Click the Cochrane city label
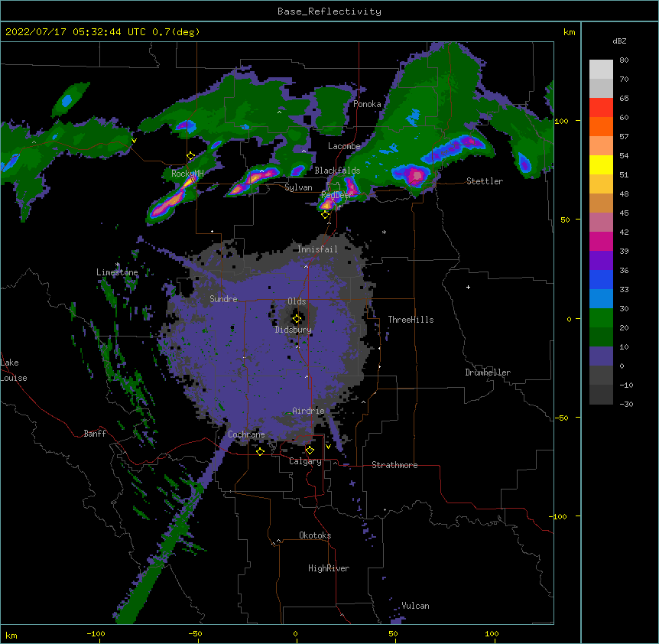This screenshot has height=644, width=659. tap(246, 434)
